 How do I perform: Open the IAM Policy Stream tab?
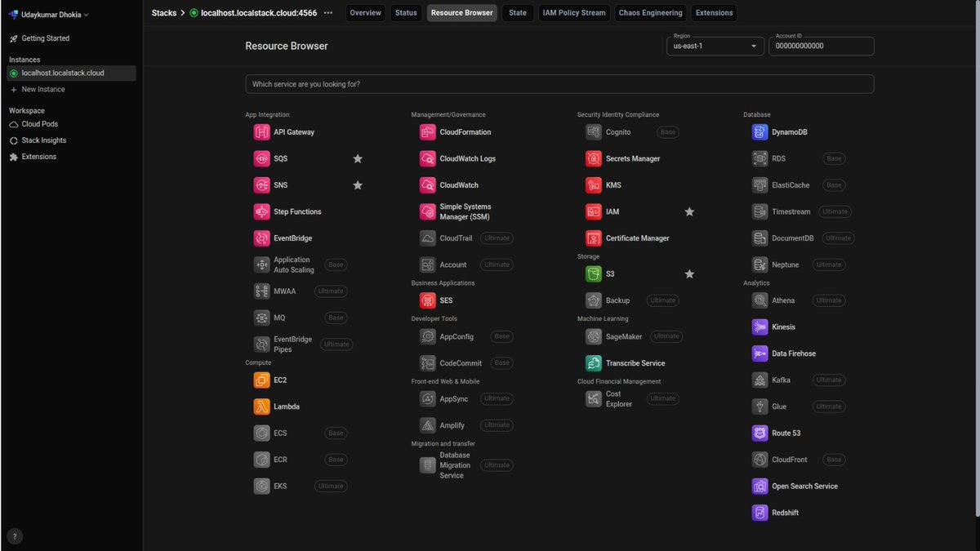tap(574, 13)
